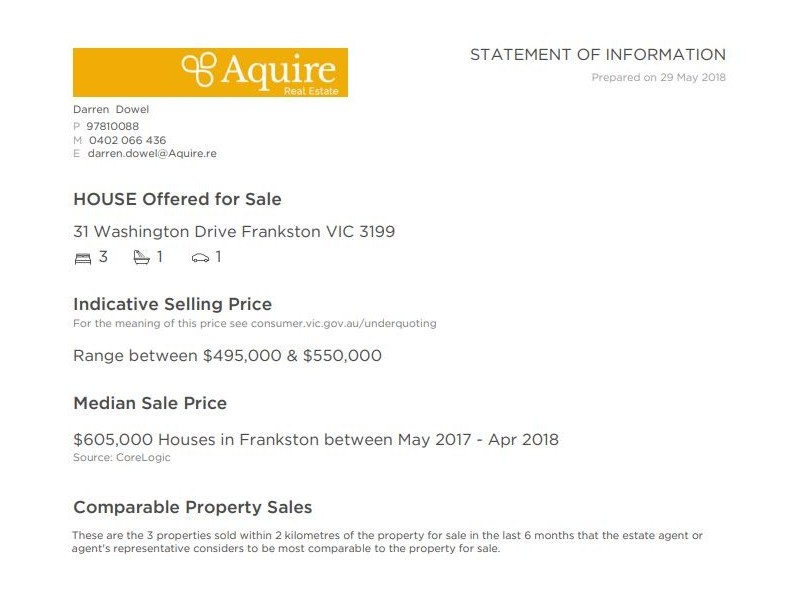Select the agent name Darren Dowel

(x=110, y=109)
